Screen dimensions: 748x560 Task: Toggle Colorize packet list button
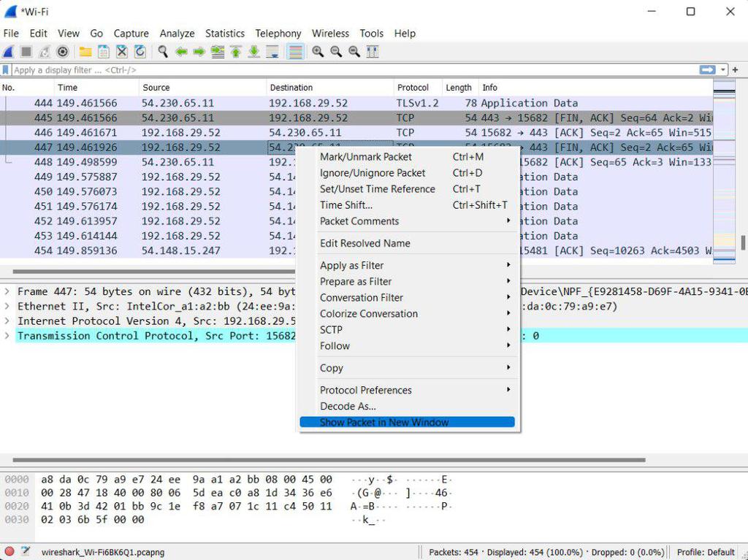coord(295,52)
